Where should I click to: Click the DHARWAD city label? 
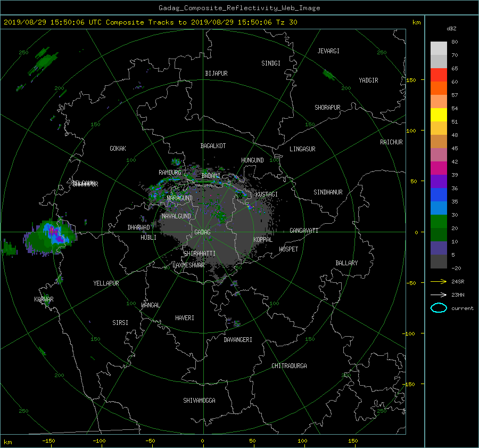(138, 227)
